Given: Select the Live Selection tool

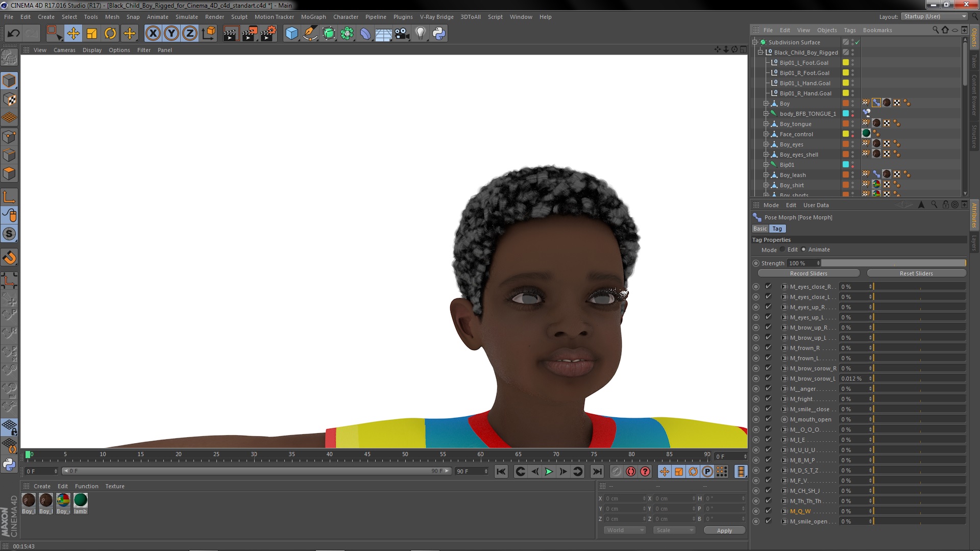Looking at the screenshot, I should click(54, 34).
